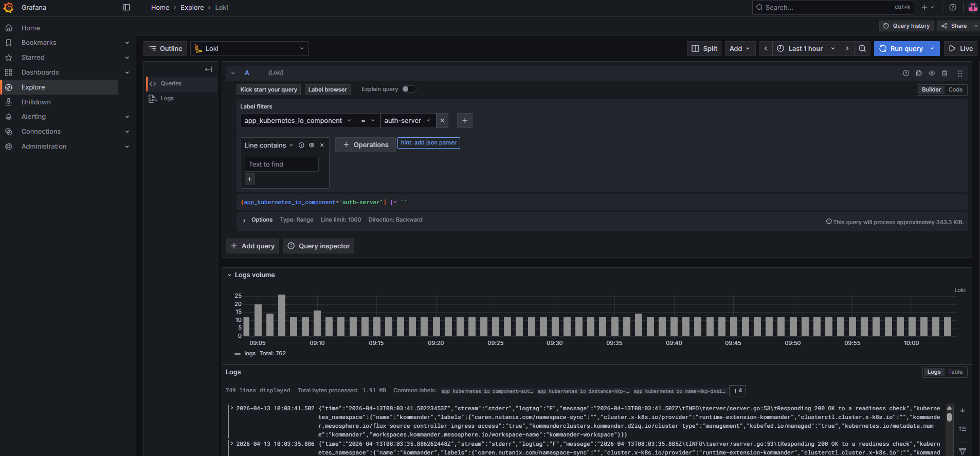Screen dimensions: 980x456
Task: Open the equals operator dropdown
Action: pos(369,121)
